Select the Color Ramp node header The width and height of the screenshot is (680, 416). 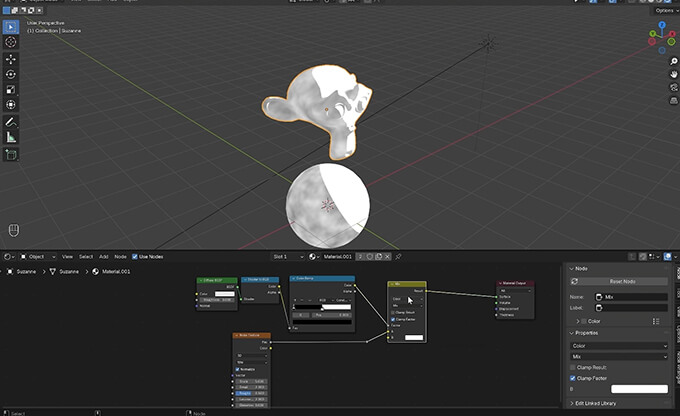click(x=322, y=278)
